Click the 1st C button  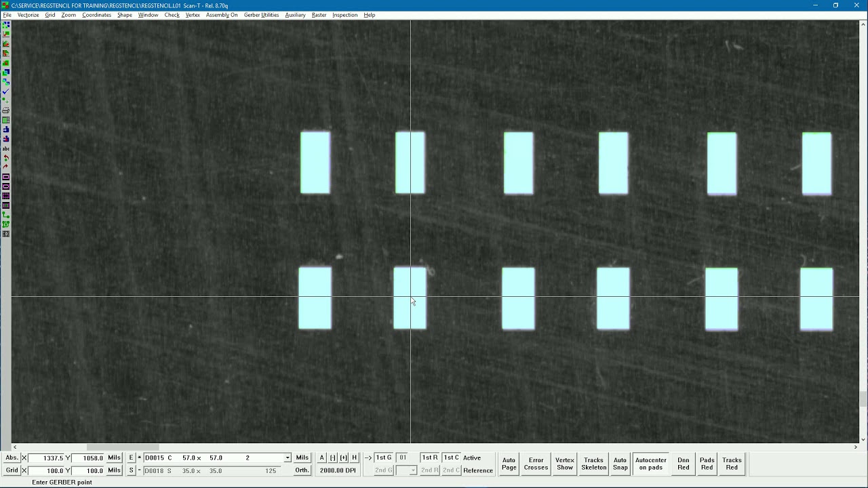(451, 457)
